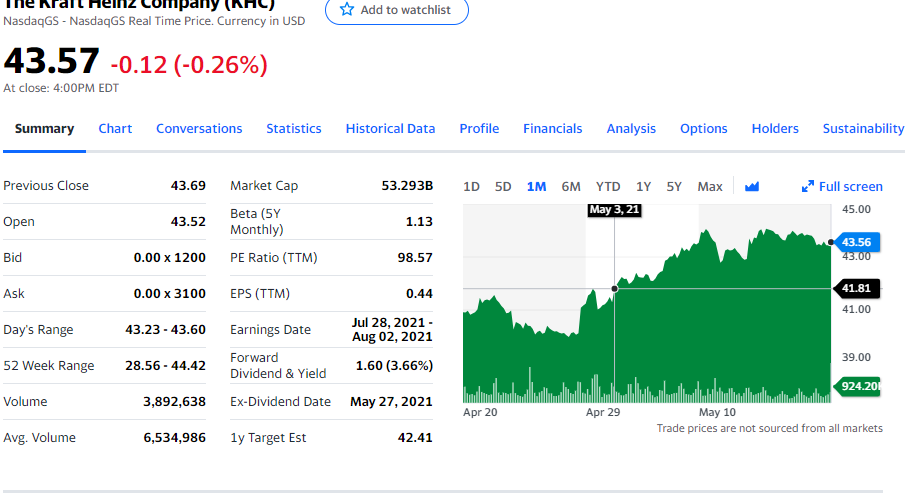Open the Options tab
The width and height of the screenshot is (905, 502).
pos(704,129)
